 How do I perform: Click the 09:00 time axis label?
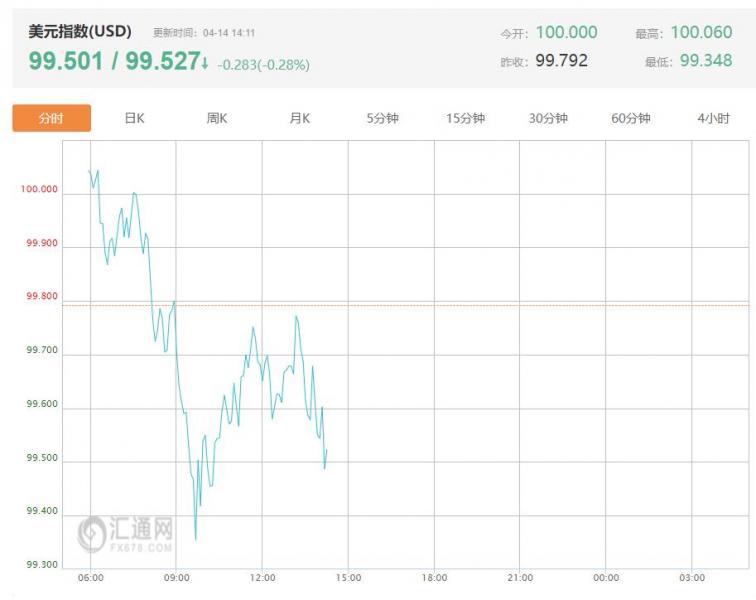[x=176, y=578]
